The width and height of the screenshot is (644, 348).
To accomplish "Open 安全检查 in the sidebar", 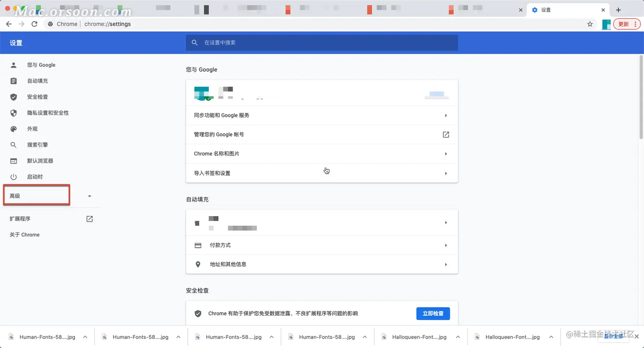I will [37, 97].
